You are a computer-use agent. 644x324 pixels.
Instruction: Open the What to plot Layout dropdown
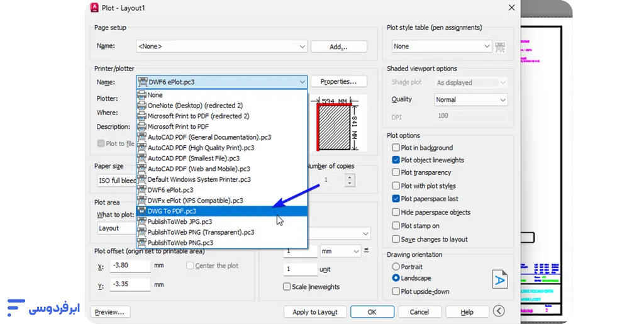117,228
